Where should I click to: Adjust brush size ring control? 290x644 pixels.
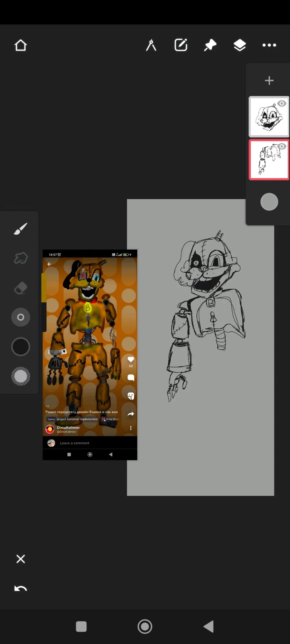21,317
